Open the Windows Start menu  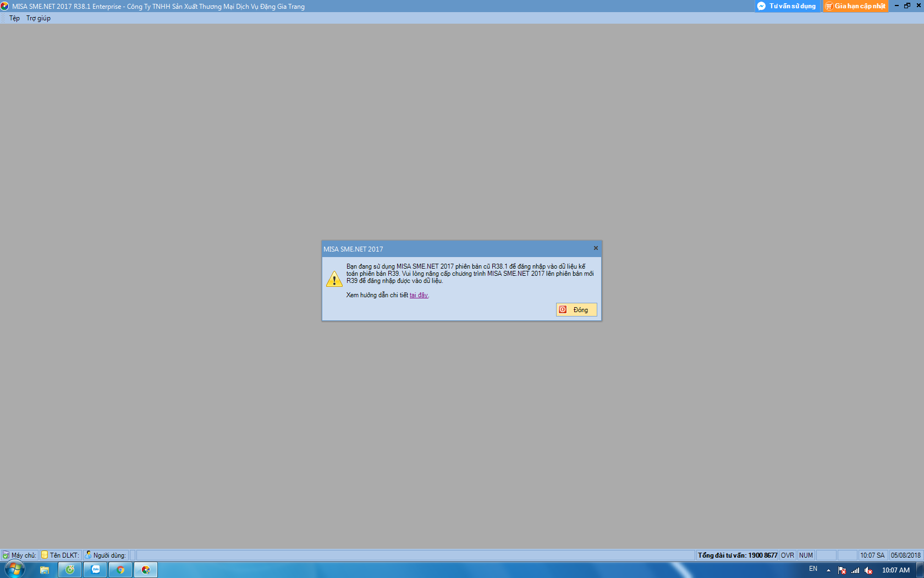pos(15,569)
